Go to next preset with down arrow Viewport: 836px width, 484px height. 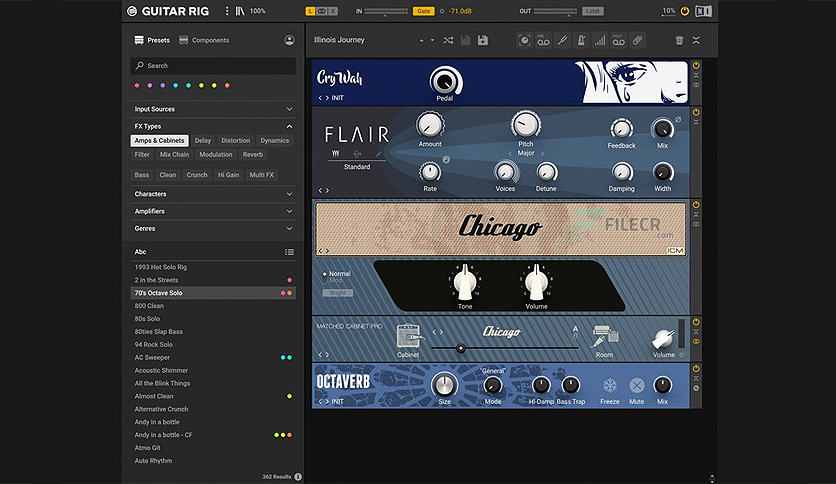[x=432, y=40]
